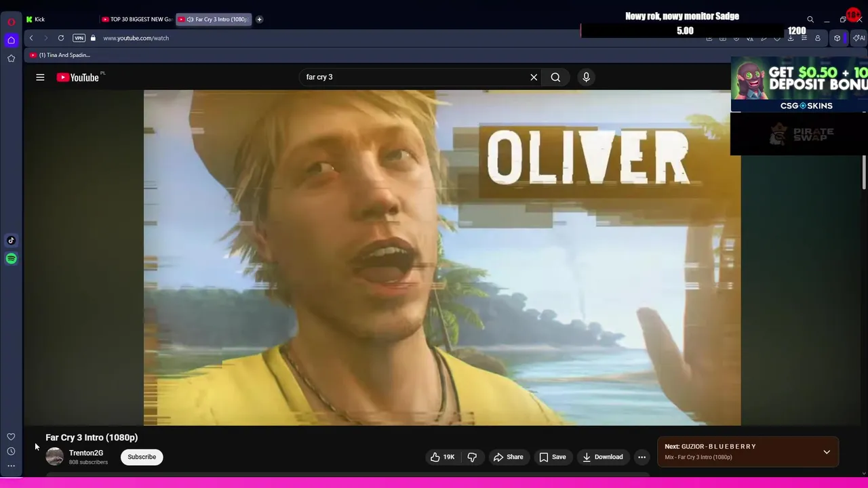868x488 pixels.
Task: Open TikTok from the Opera sidebar
Action: point(11,240)
